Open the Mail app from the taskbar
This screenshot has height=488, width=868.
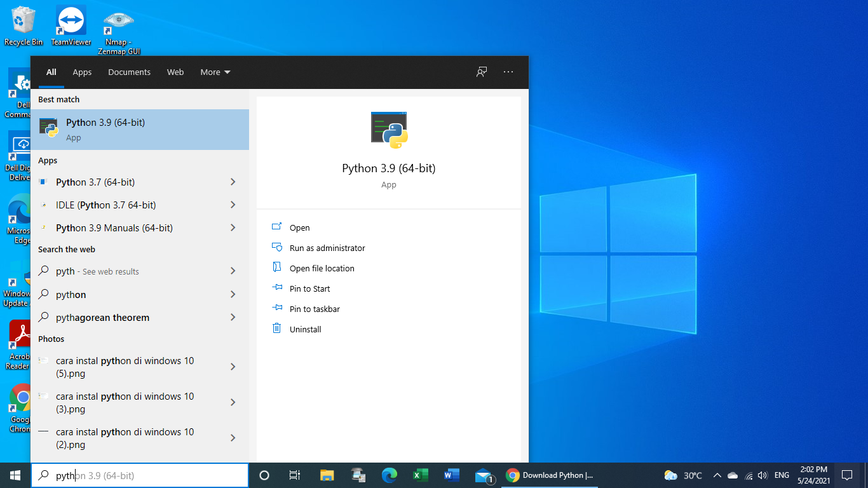pyautogui.click(x=483, y=475)
